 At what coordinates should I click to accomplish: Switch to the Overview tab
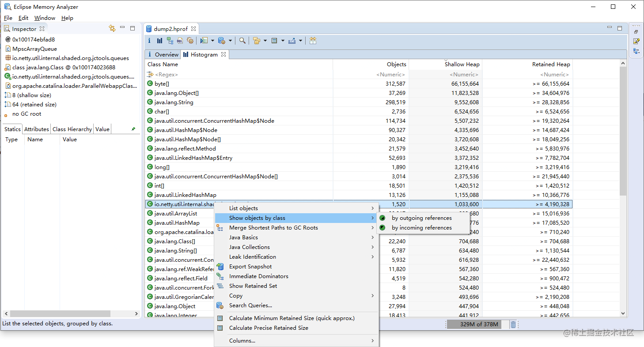point(163,54)
